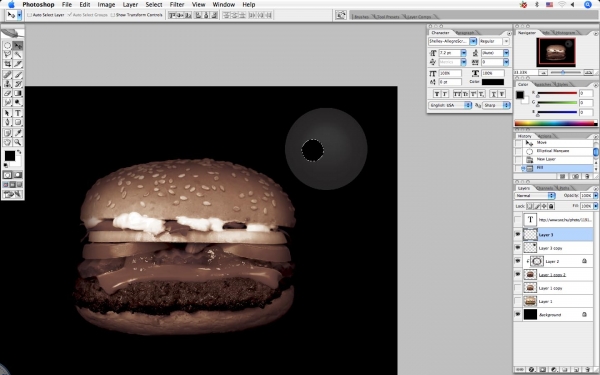Select Elliptical Marquee history state
This screenshot has height=375, width=600.
[x=553, y=151]
